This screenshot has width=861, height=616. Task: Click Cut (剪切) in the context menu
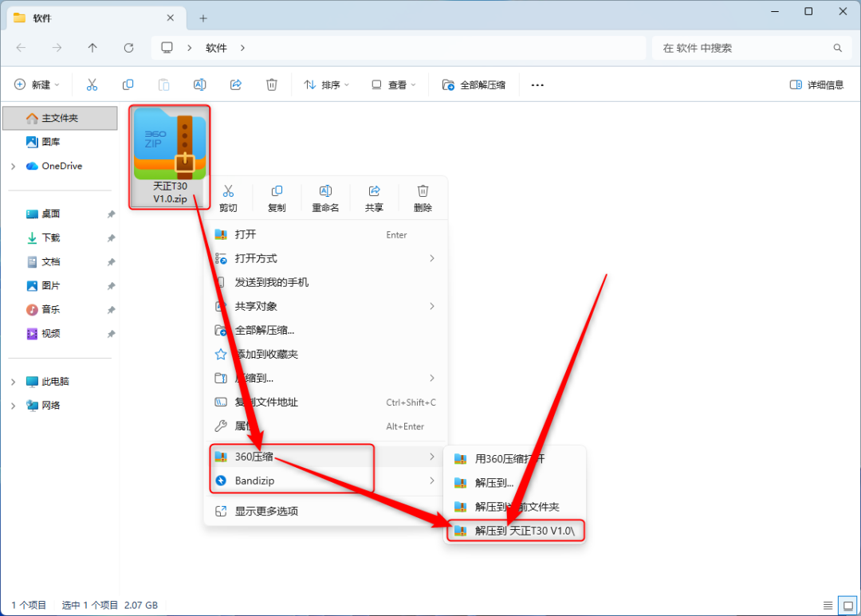228,198
